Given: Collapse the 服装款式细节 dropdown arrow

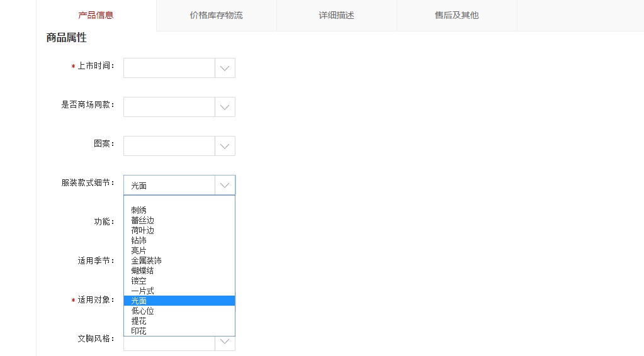Looking at the screenshot, I should [225, 186].
